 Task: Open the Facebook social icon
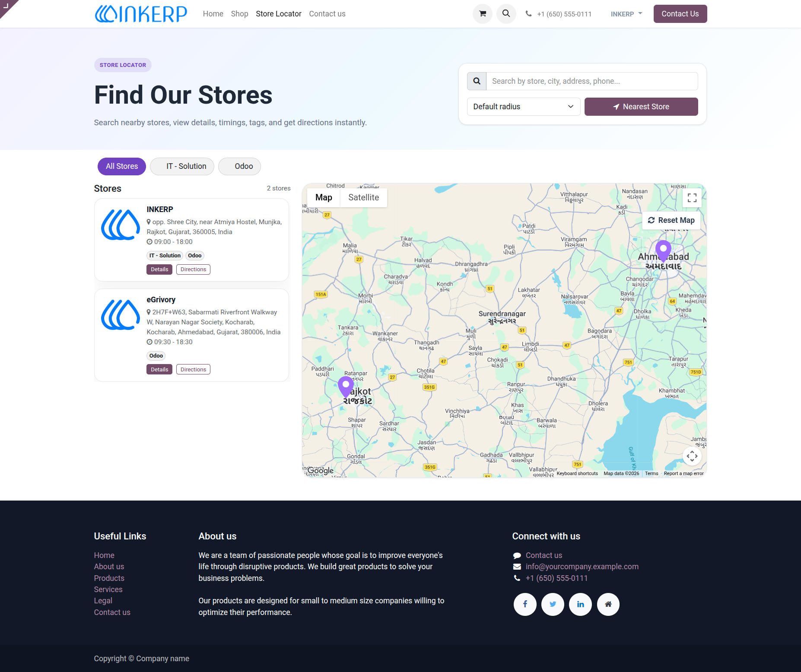[x=525, y=604]
